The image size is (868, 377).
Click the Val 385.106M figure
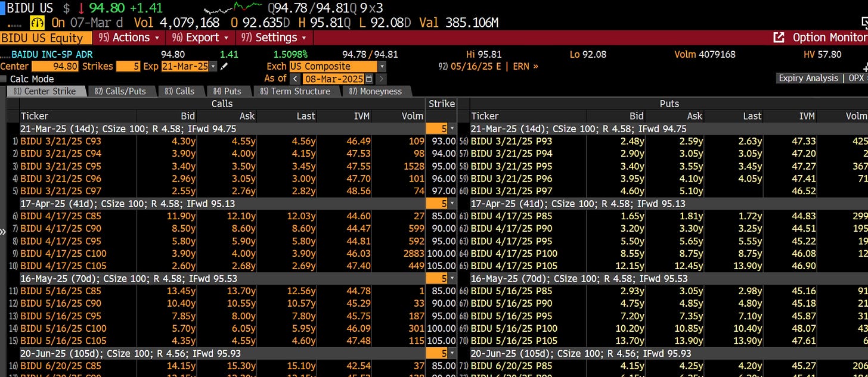459,23
